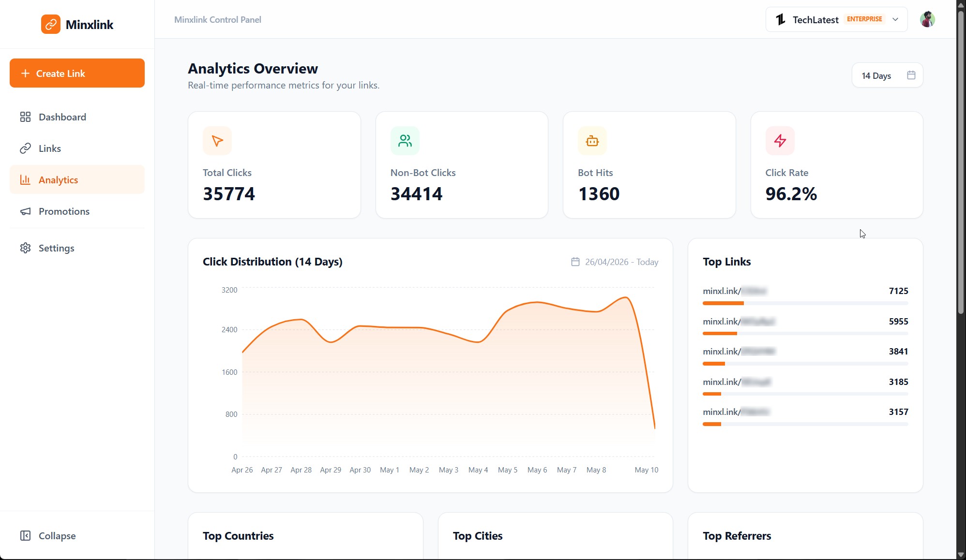This screenshot has width=966, height=560.
Task: Open Promotions from the sidebar
Action: click(77, 211)
